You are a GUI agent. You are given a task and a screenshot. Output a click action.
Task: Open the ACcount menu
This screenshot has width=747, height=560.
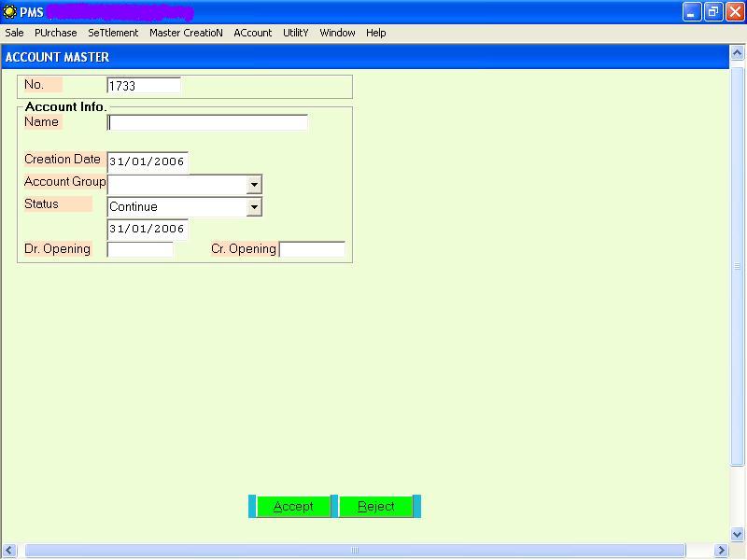[253, 33]
